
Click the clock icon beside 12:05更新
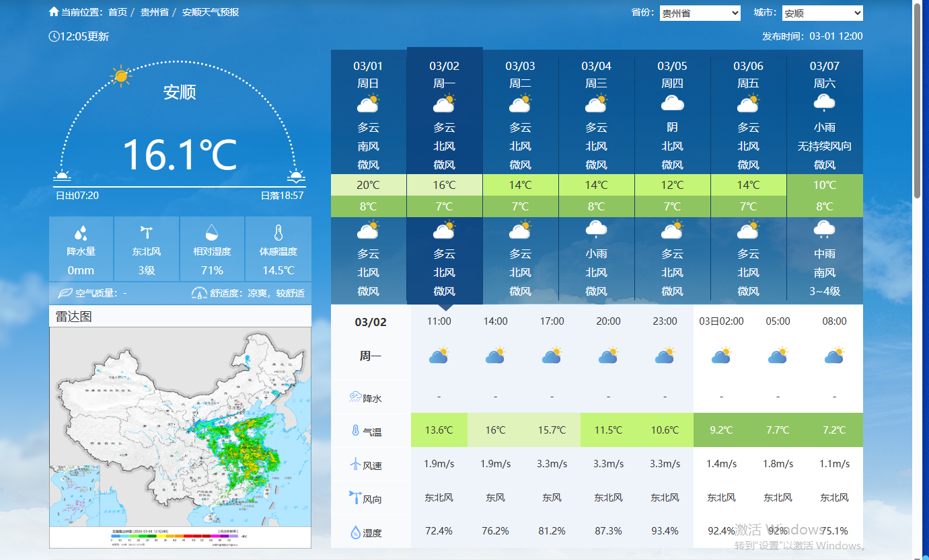(x=54, y=36)
